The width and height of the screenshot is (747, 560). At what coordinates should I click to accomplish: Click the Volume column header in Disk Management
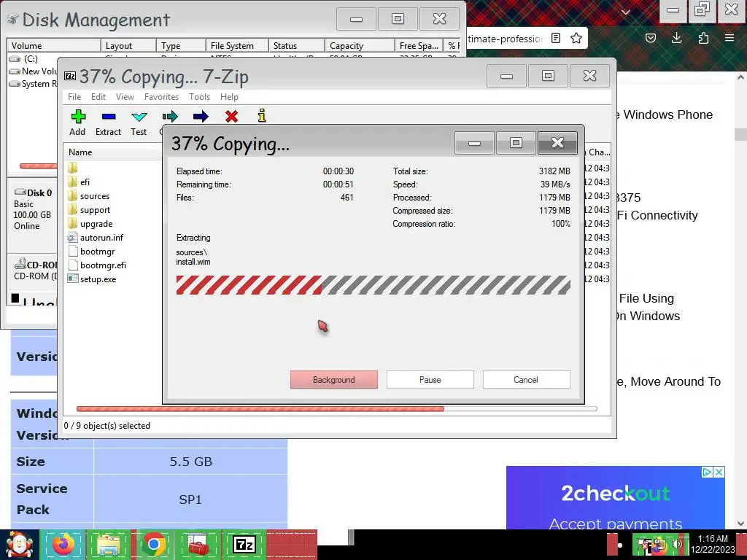pyautogui.click(x=54, y=46)
